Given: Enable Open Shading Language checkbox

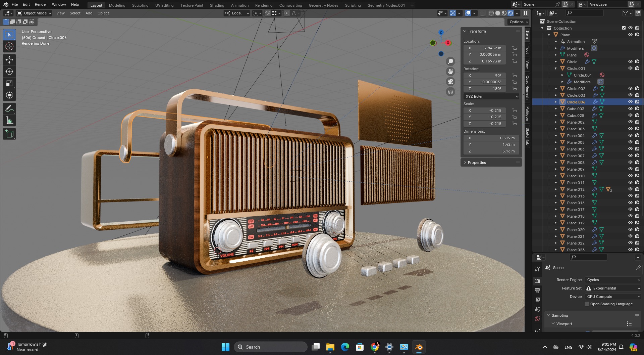Looking at the screenshot, I should point(587,304).
